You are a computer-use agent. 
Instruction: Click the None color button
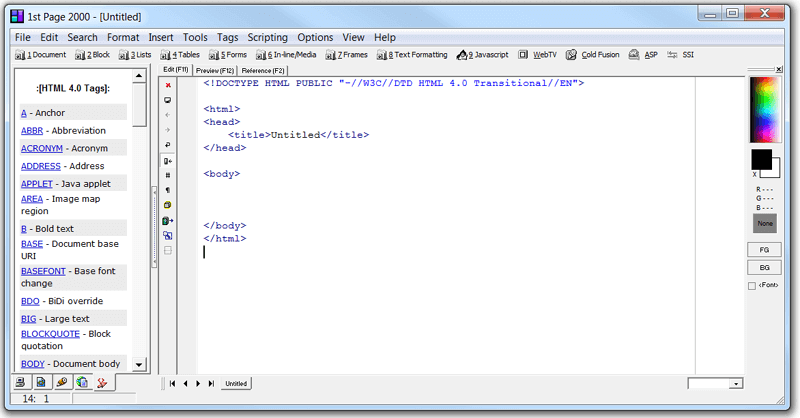(765, 224)
